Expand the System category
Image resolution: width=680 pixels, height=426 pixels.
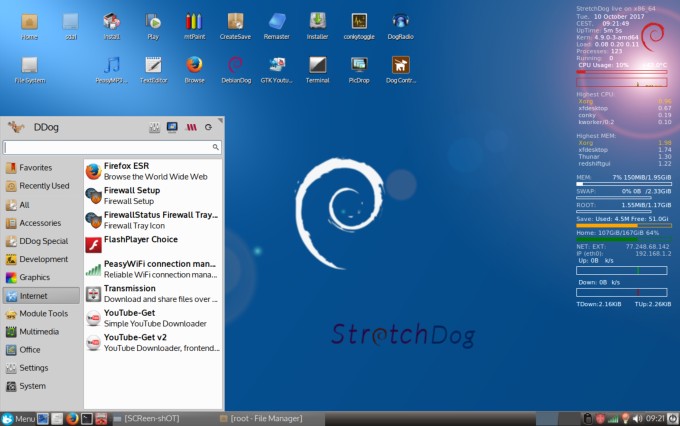[32, 386]
